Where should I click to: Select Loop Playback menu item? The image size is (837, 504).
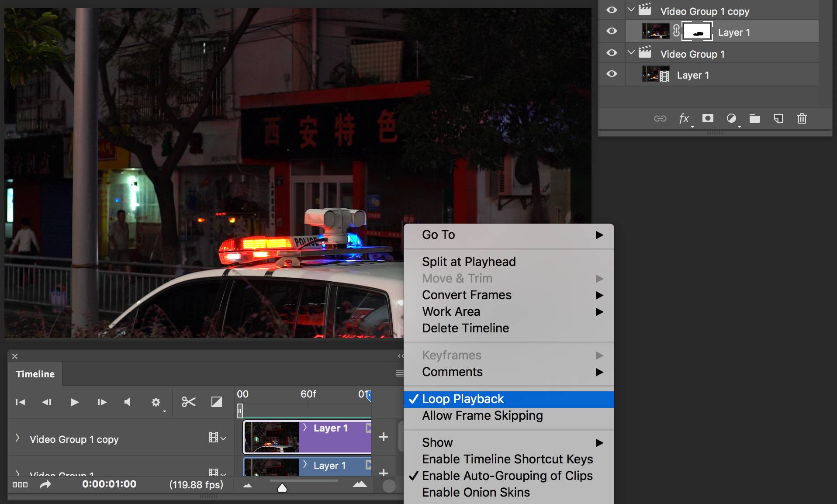coord(463,399)
